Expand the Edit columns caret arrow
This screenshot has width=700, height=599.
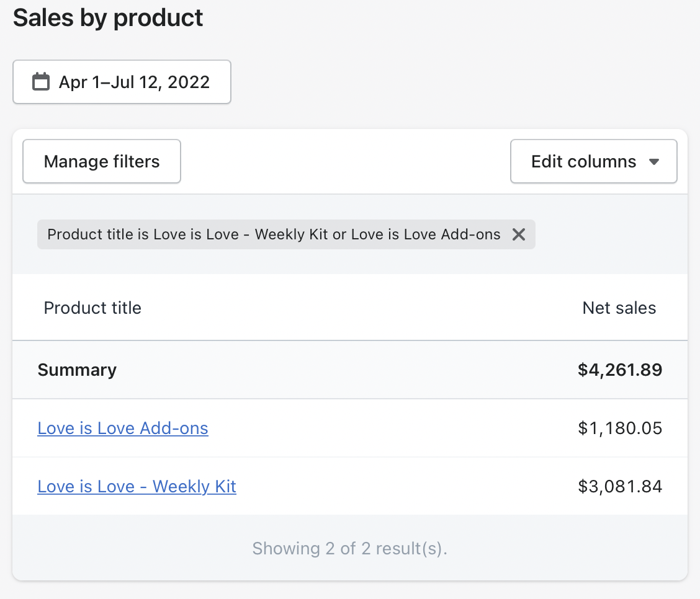[x=653, y=162]
